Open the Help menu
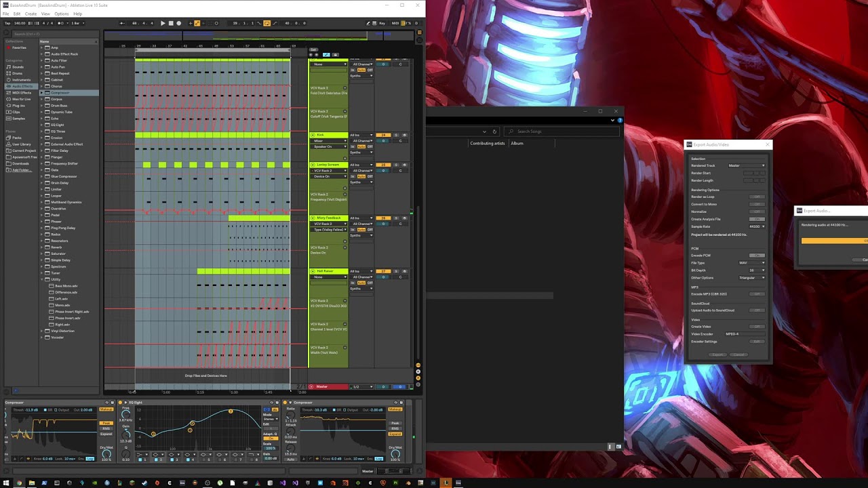This screenshot has height=488, width=868. [x=77, y=14]
